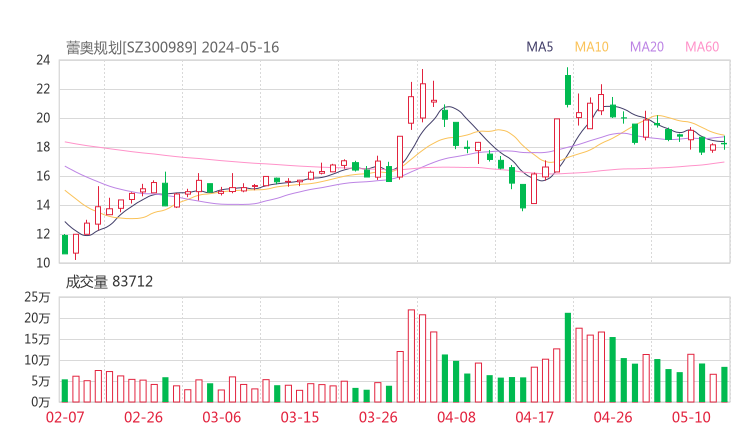Click the price axis label 24

(x=43, y=60)
